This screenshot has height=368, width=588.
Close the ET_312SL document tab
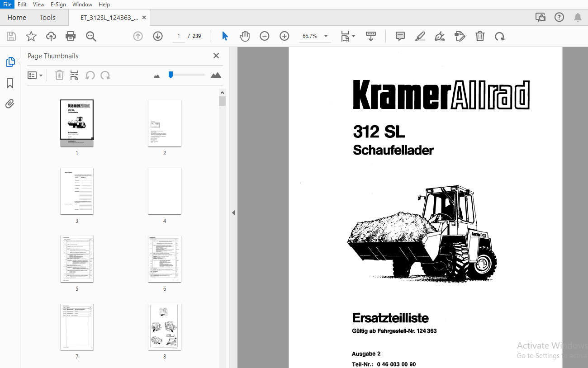(x=144, y=18)
